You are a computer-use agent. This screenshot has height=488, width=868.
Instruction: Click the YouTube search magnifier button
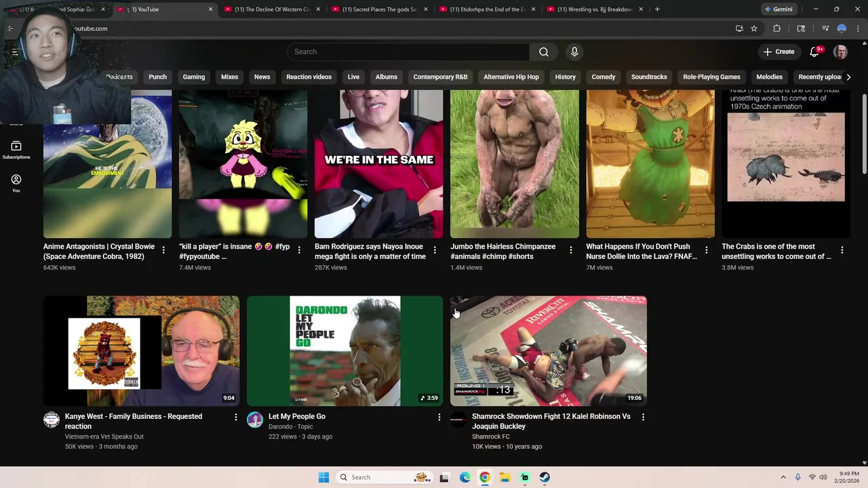(543, 52)
